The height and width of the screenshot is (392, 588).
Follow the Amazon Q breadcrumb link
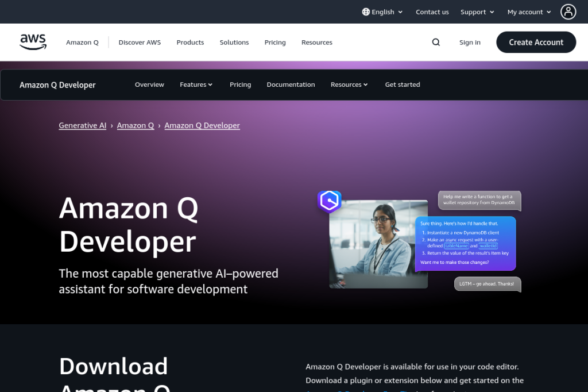pos(136,125)
